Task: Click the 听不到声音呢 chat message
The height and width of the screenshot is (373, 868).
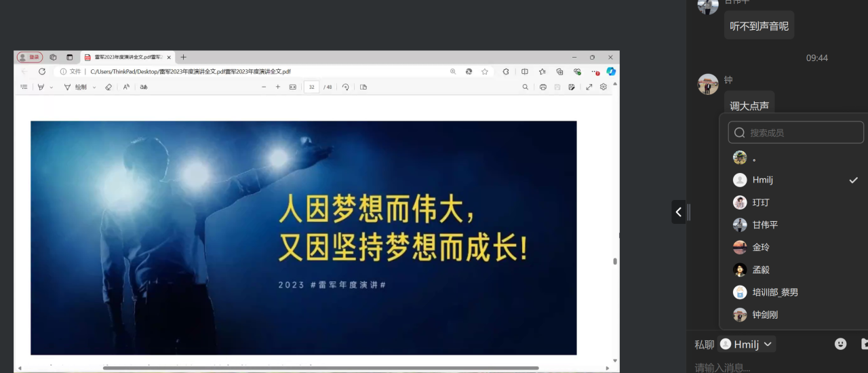Action: (759, 26)
